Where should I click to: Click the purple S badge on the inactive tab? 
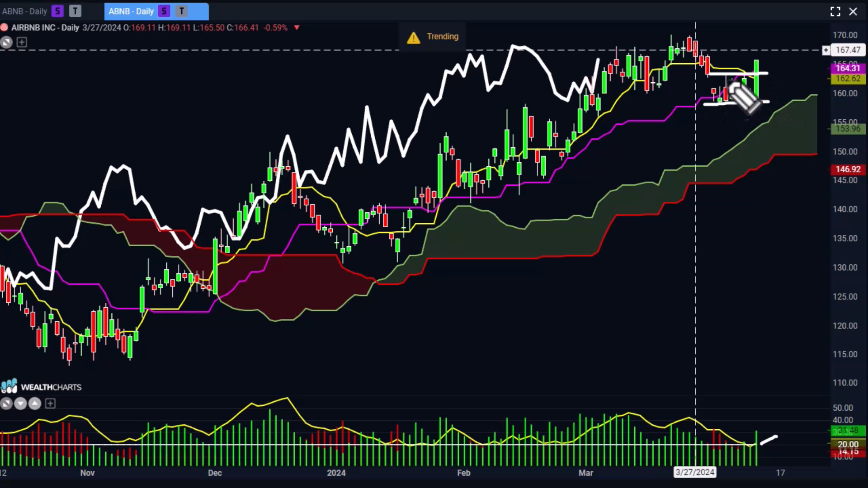coord(57,11)
